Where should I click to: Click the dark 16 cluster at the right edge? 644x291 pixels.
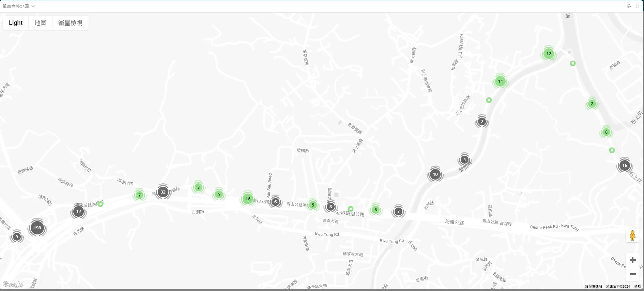(x=625, y=166)
